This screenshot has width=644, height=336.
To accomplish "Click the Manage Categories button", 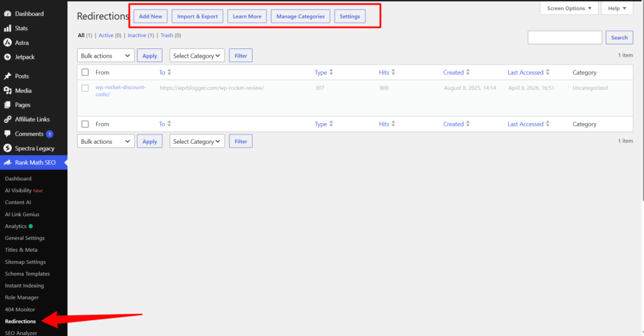I will tap(300, 16).
